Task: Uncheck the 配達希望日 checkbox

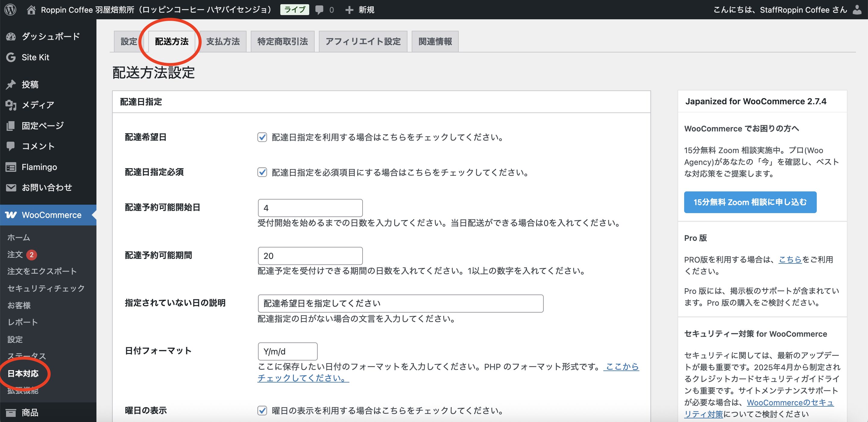Action: pyautogui.click(x=262, y=137)
